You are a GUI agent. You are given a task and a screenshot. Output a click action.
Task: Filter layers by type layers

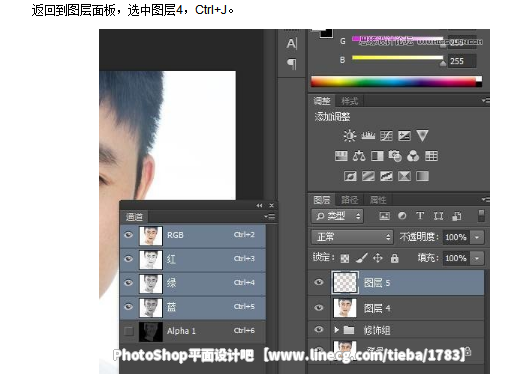point(420,216)
